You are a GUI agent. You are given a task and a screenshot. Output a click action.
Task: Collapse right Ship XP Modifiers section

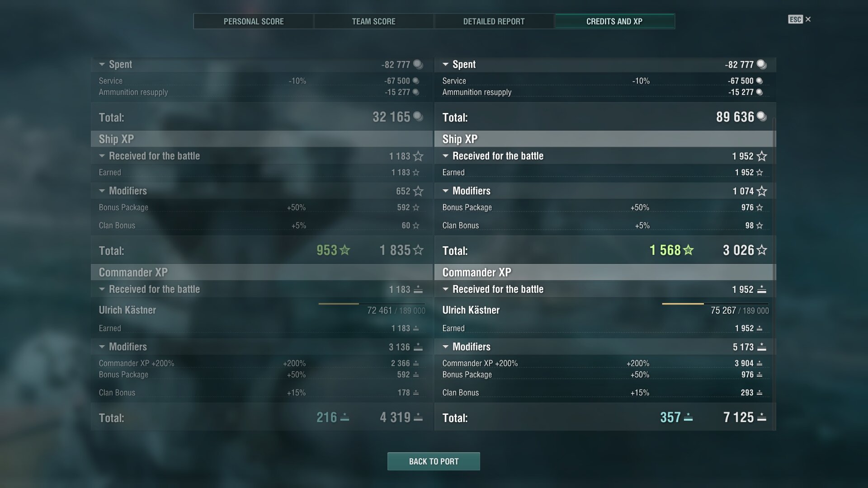(445, 191)
